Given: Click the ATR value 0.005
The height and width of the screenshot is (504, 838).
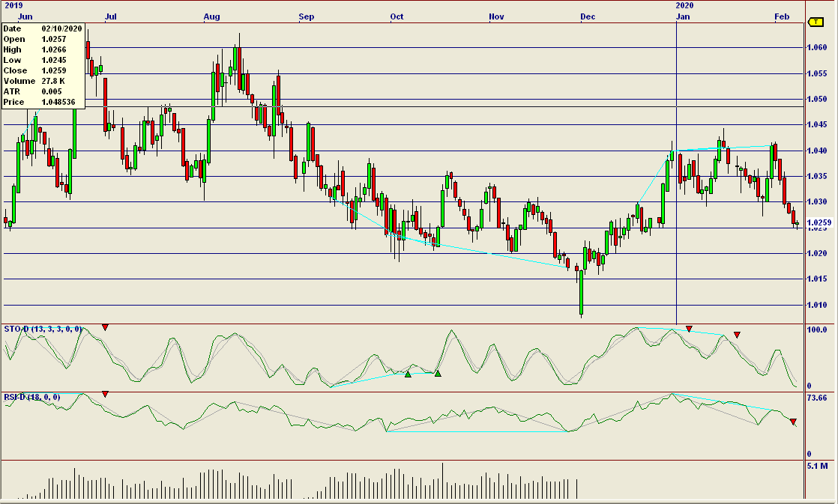Looking at the screenshot, I should [x=52, y=92].
